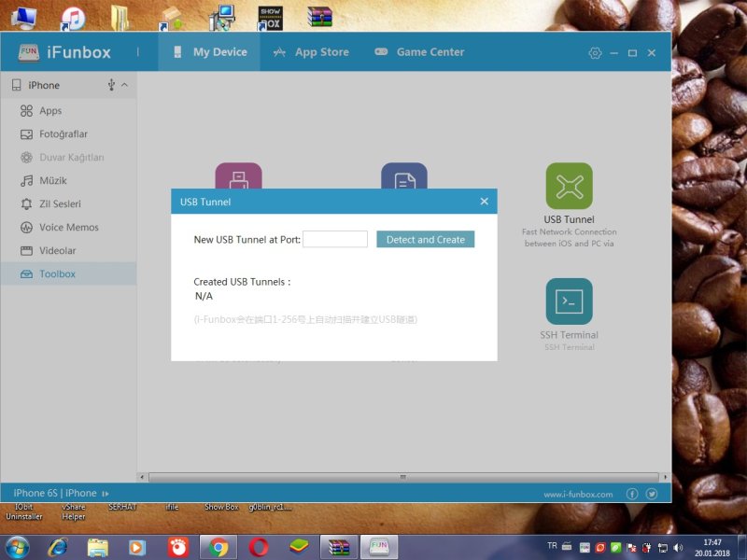Select Müzik in the sidebar
This screenshot has height=560, width=747.
[52, 181]
